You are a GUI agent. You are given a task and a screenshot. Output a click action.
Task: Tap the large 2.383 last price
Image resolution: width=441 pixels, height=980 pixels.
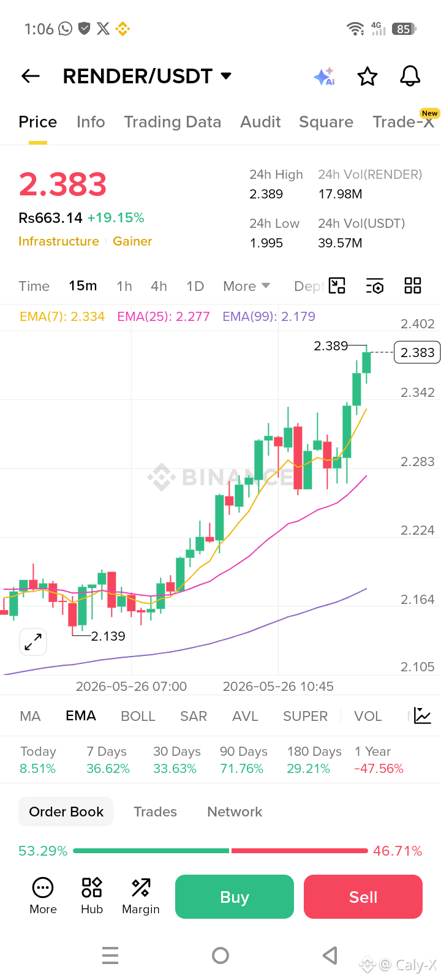point(62,184)
